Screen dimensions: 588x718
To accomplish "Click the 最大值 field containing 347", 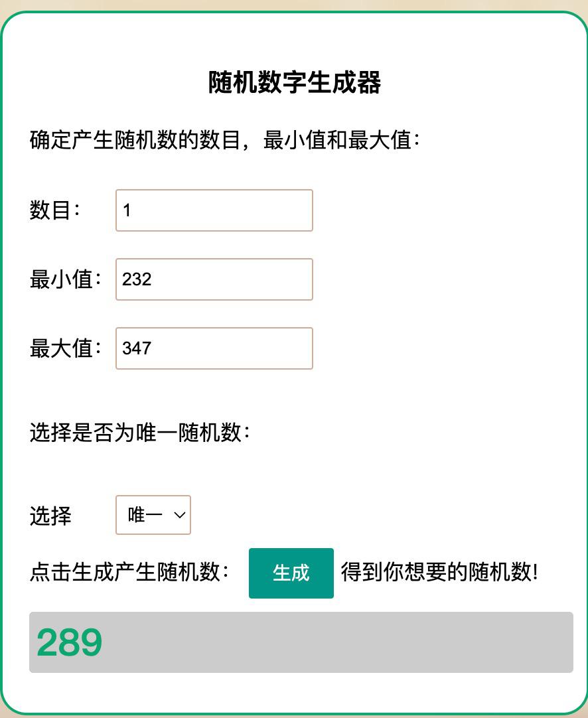I will tap(214, 348).
